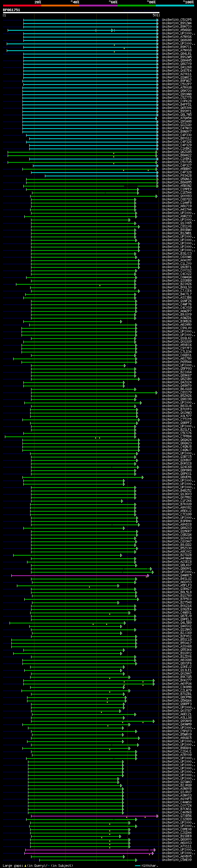Open hit UniRef100_C8SS79
The width and height of the screenshot is (197, 868).
coord(177,392)
